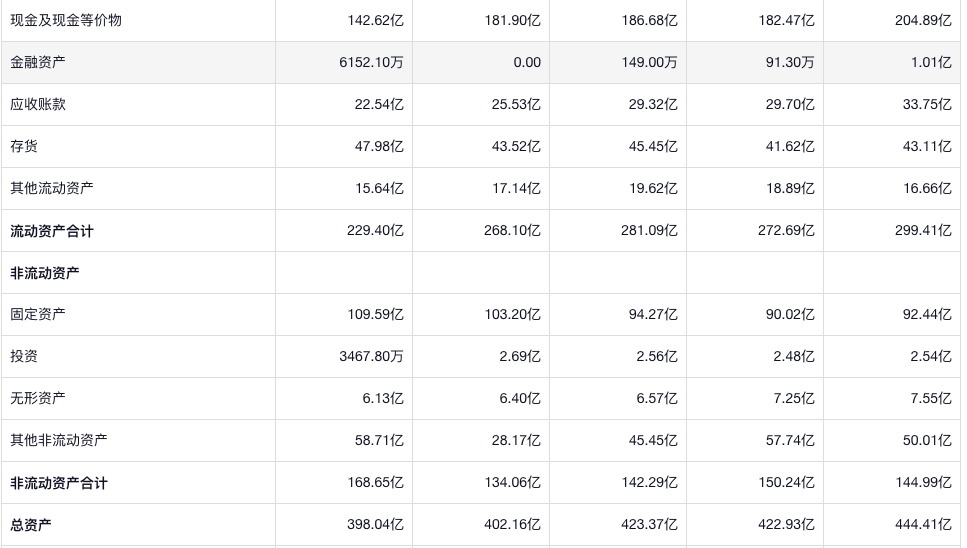The width and height of the screenshot is (967, 548).
Task: Click the 应收账款 row label
Action: (38, 104)
